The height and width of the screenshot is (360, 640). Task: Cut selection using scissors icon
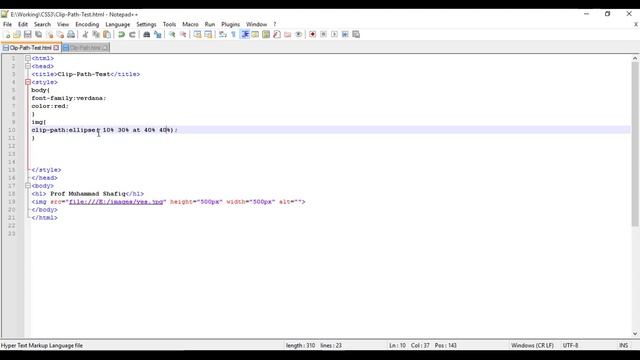point(85,35)
